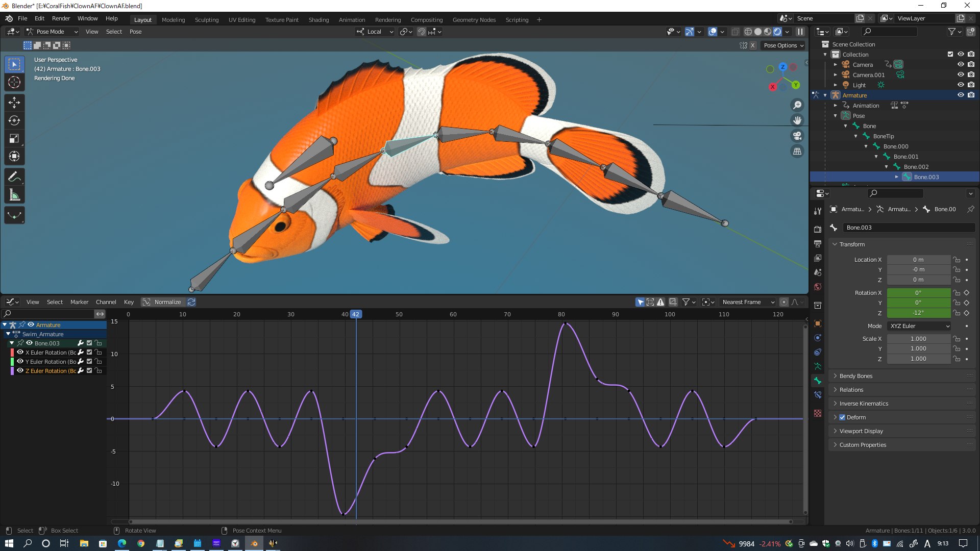Select the Annotate pencil tool

click(14, 177)
